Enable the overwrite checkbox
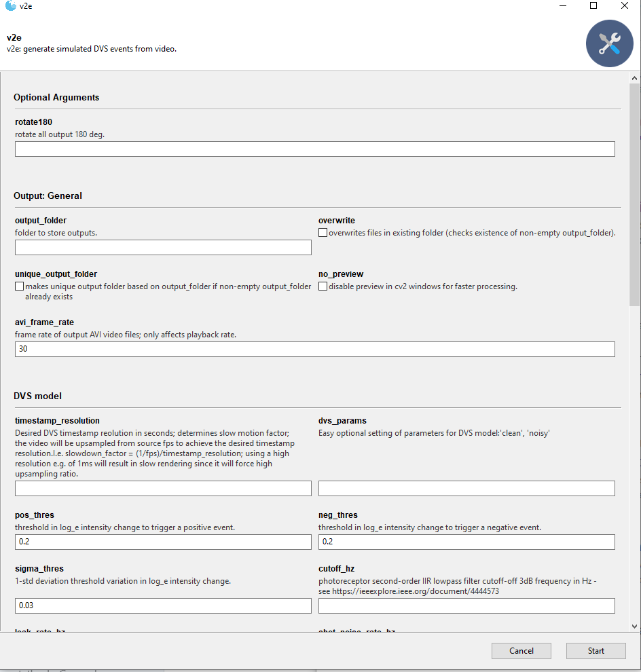The height and width of the screenshot is (672, 641). 323,233
